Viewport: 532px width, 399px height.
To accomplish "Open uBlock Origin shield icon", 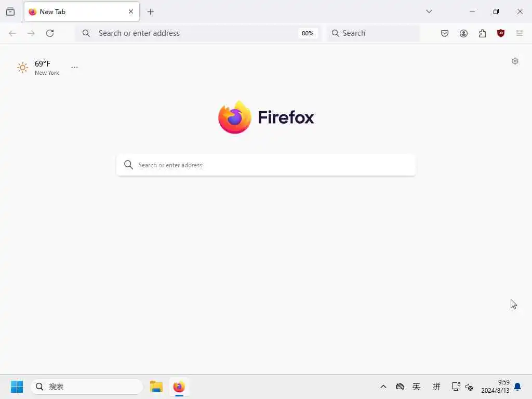I will tap(501, 33).
